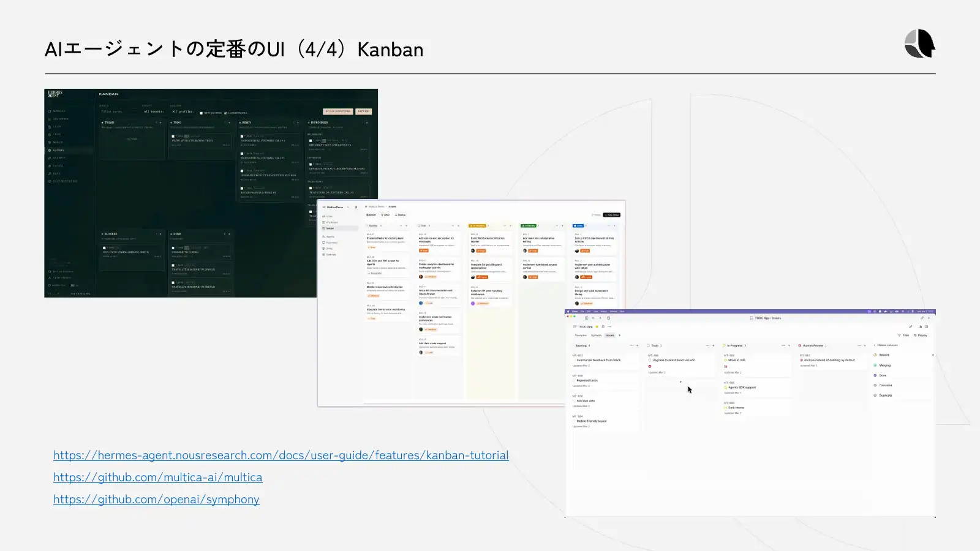Open Linear Todo column options menu

707,345
